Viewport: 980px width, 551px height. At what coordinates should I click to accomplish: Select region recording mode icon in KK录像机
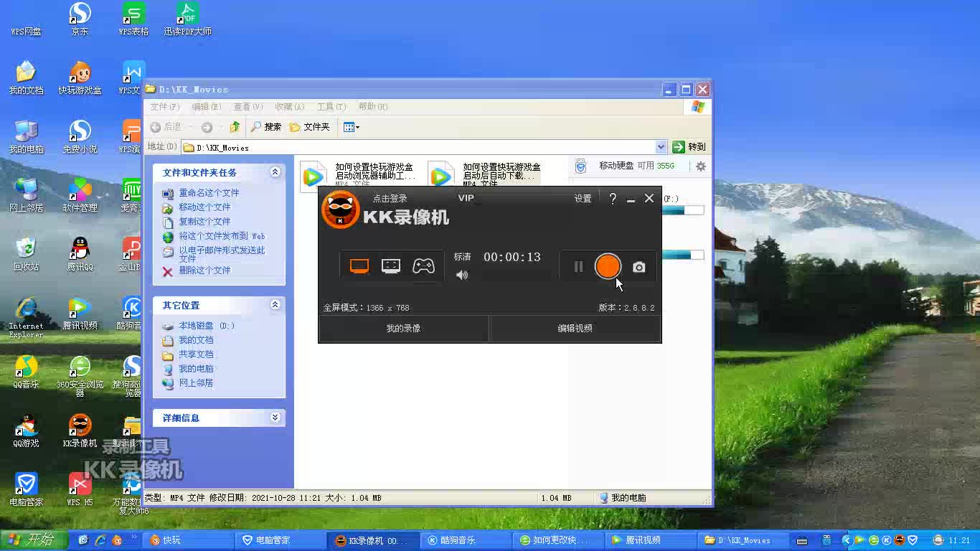coord(391,266)
